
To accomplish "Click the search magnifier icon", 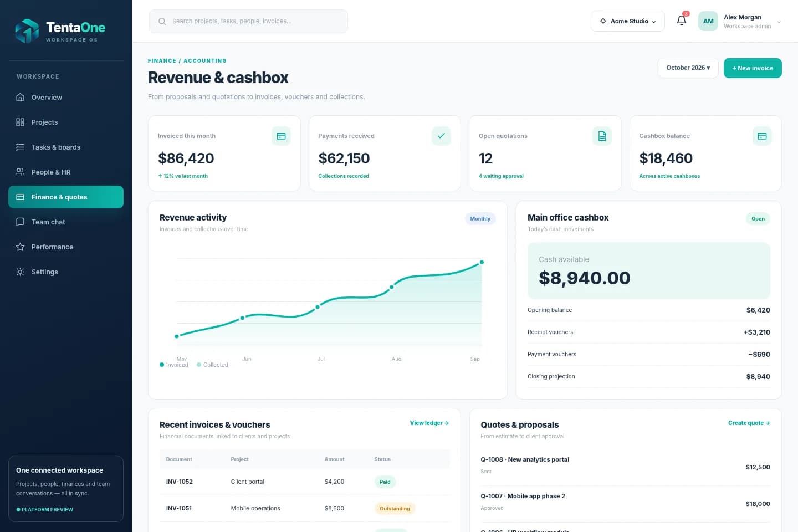I will tap(162, 22).
